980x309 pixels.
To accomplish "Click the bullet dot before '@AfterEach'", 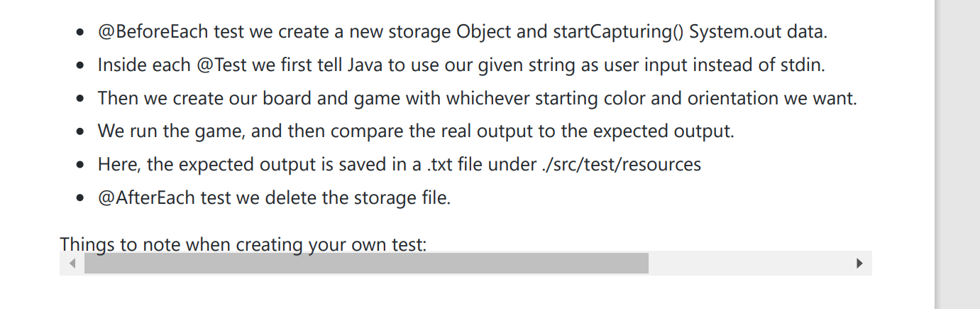I will tap(80, 198).
